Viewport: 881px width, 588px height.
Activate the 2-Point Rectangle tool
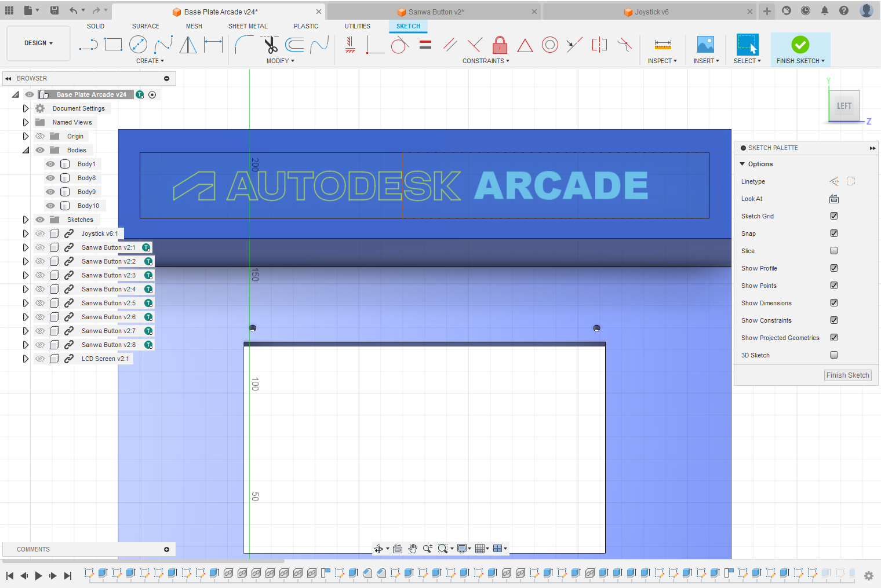pyautogui.click(x=113, y=44)
